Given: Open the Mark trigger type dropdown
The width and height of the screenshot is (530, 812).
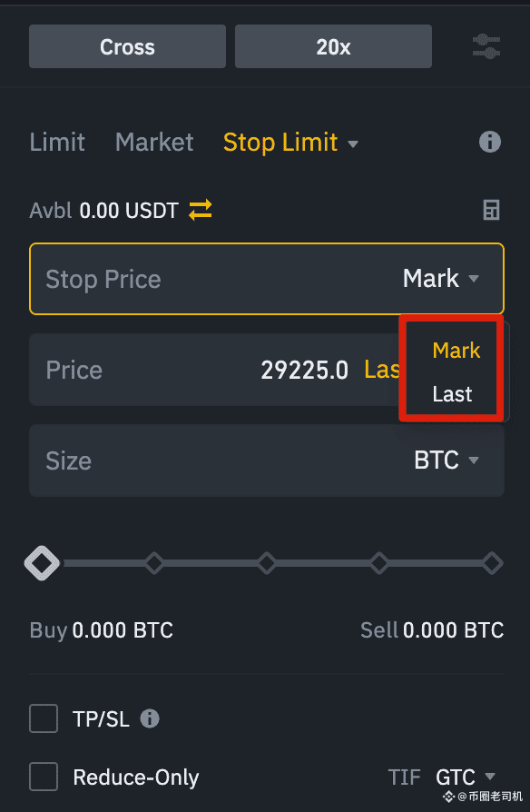Looking at the screenshot, I should 440,279.
